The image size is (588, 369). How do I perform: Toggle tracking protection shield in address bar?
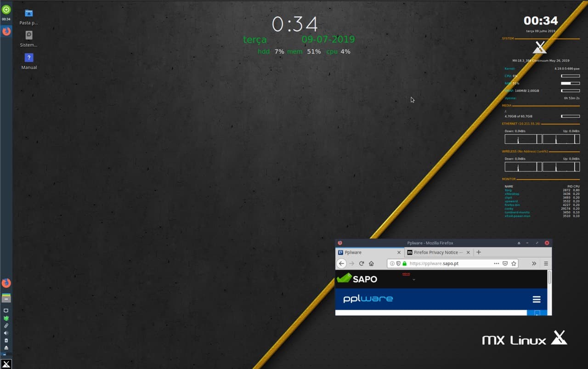pos(398,263)
